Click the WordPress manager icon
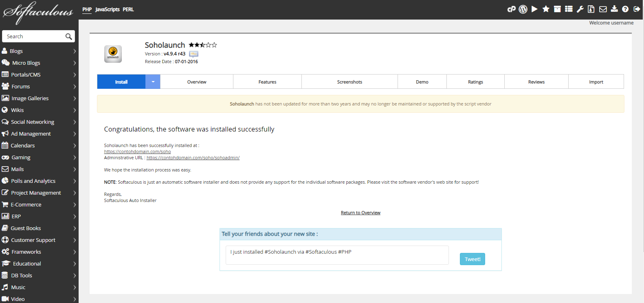Viewport: 644px width, 303px height. (x=523, y=9)
